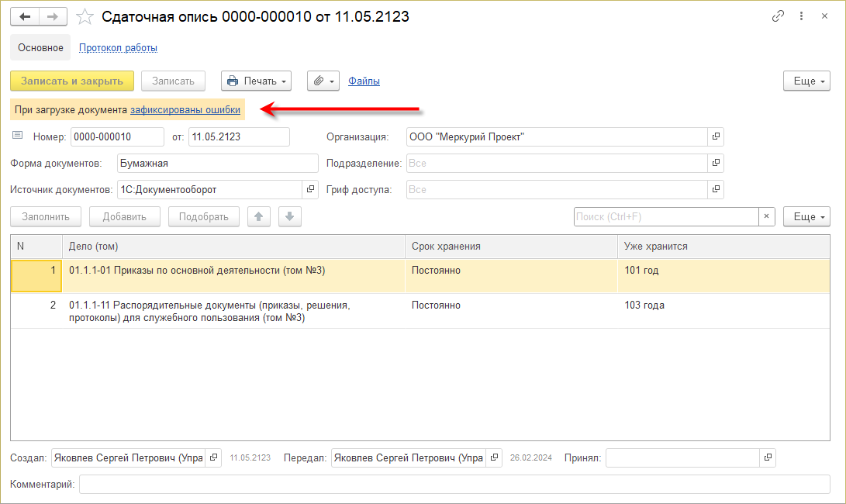Move row down arrow button

(x=290, y=216)
